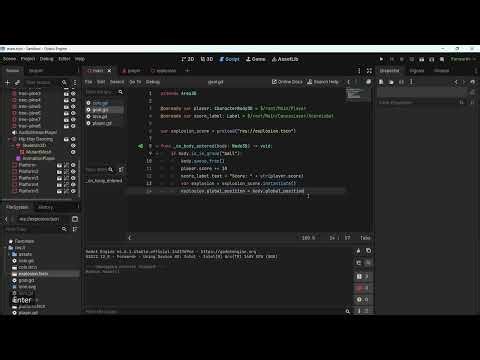
Task: Open the script editor Go To menu
Action: (x=135, y=82)
